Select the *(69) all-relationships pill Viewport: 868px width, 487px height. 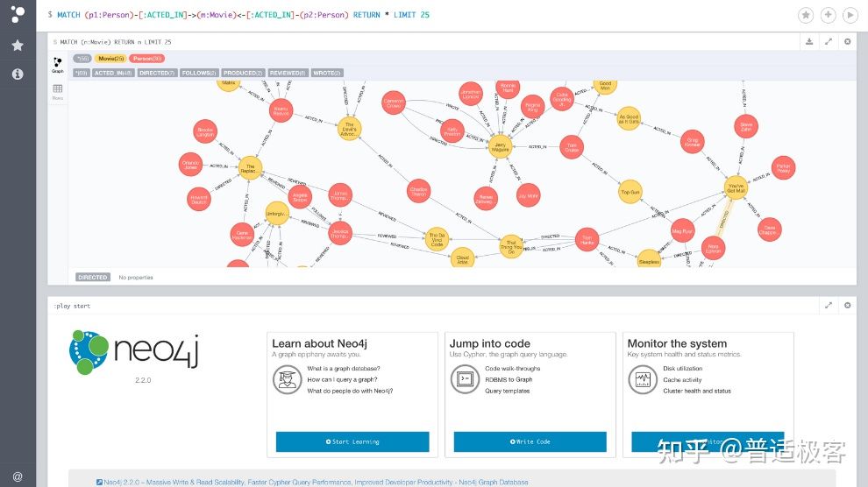[82, 73]
